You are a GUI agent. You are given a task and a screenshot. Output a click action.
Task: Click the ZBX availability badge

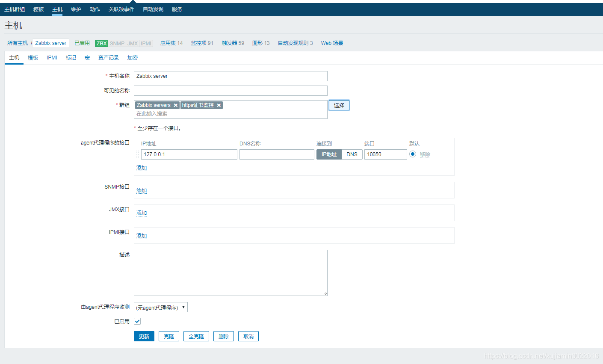(101, 43)
